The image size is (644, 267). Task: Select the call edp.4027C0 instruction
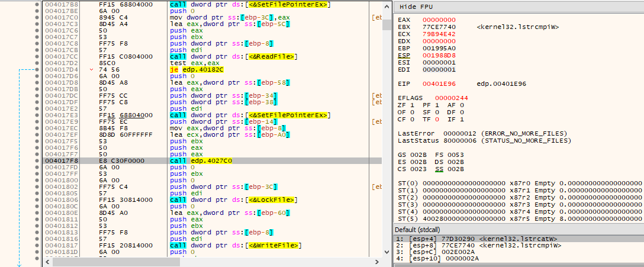pos(201,160)
